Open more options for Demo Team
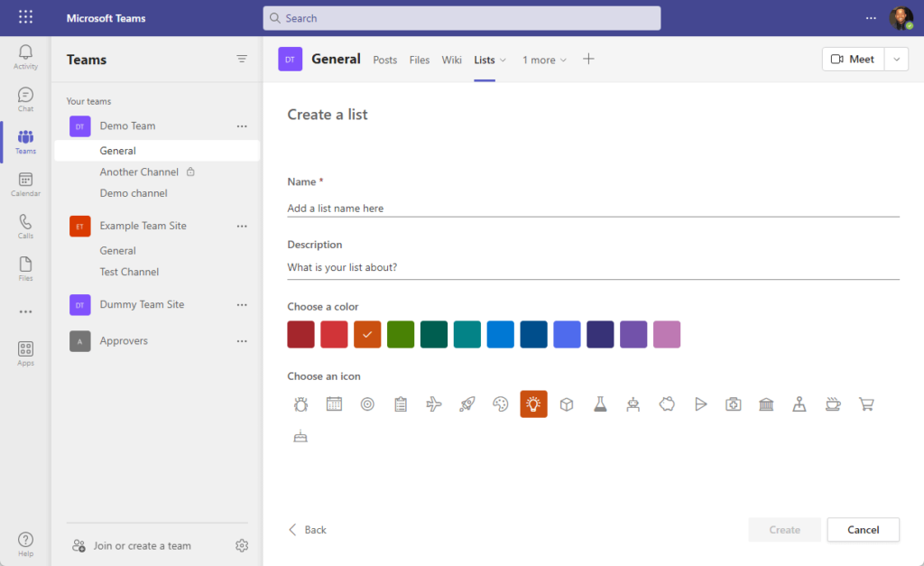 pos(242,126)
